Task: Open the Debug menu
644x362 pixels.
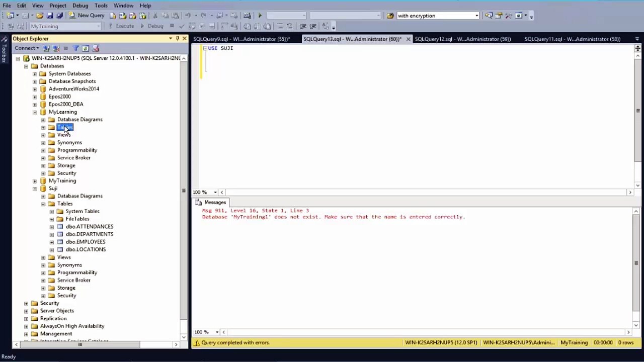Action: (x=80, y=6)
